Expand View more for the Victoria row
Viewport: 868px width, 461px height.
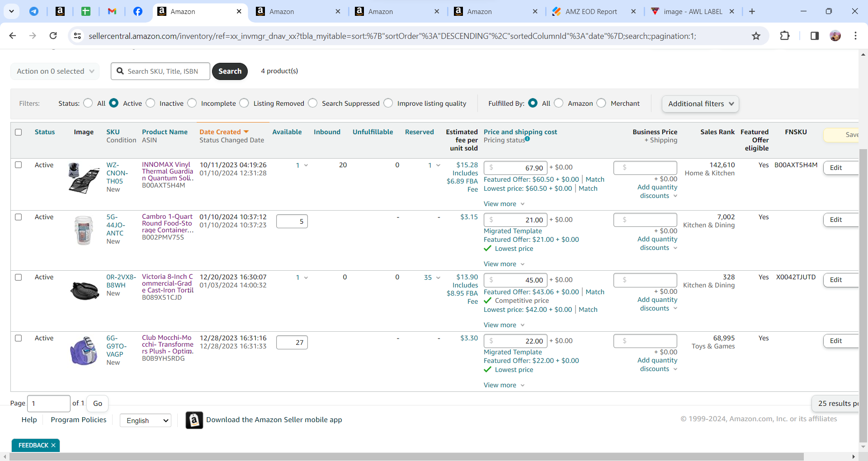(504, 325)
